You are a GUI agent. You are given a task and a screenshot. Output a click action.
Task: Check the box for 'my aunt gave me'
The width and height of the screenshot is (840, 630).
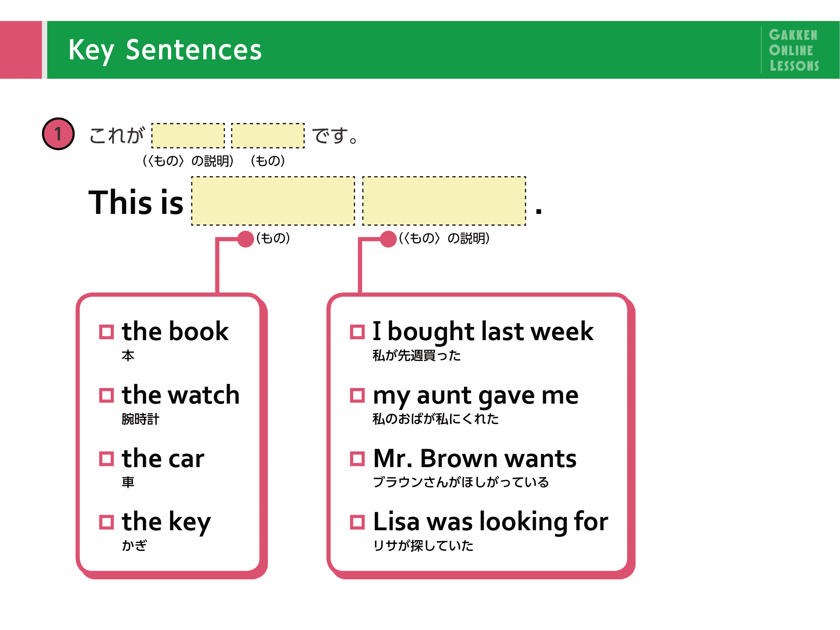click(357, 395)
